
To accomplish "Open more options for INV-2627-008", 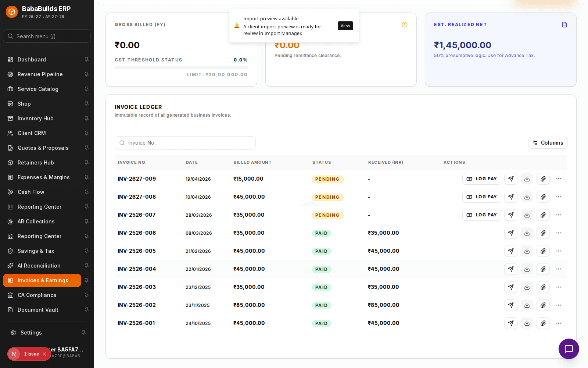I will [559, 197].
